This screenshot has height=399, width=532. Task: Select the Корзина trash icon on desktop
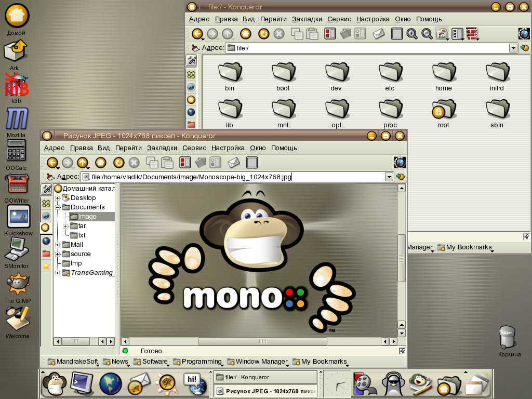tap(509, 341)
